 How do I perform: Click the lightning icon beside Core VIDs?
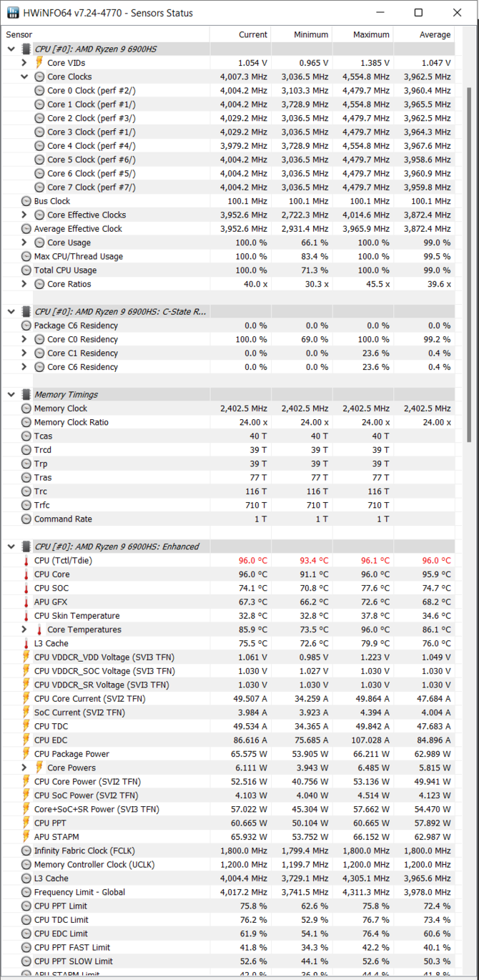coord(39,63)
